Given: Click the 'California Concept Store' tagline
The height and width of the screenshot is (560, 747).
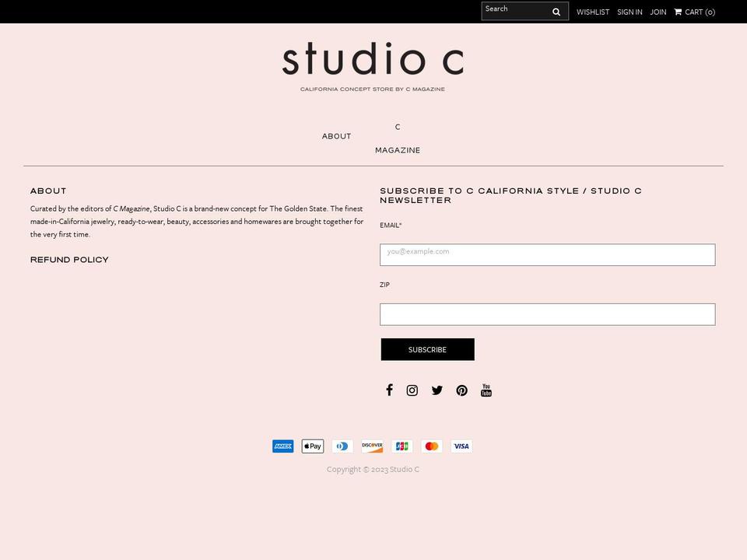Looking at the screenshot, I should click(373, 89).
